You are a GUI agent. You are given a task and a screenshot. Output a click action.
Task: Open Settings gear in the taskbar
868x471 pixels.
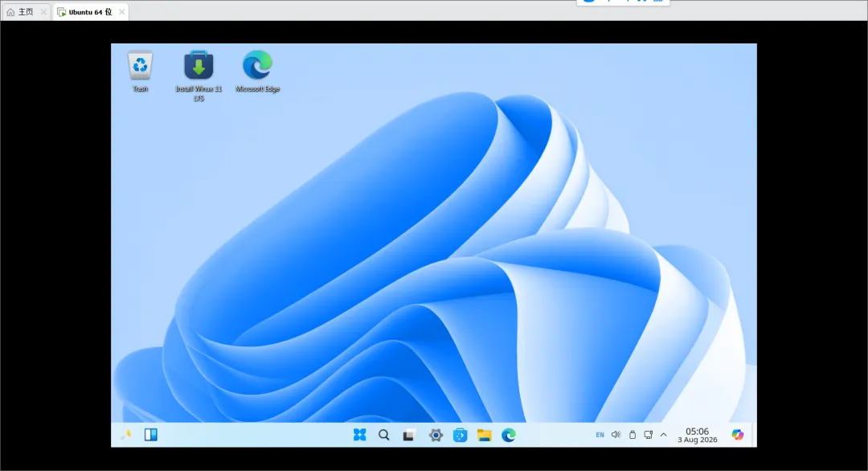[436, 435]
